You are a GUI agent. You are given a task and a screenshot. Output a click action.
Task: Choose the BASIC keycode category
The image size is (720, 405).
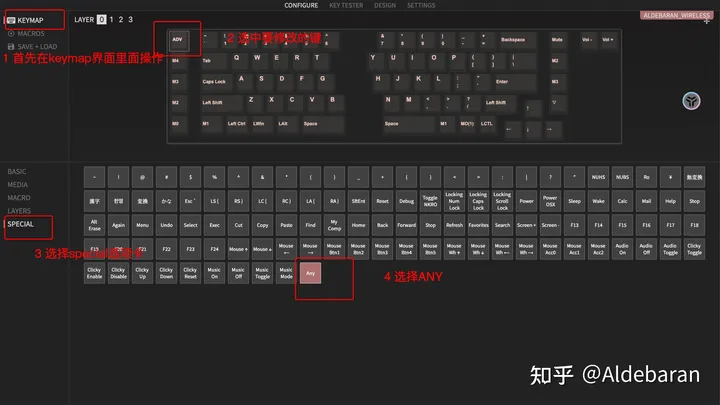[17, 171]
